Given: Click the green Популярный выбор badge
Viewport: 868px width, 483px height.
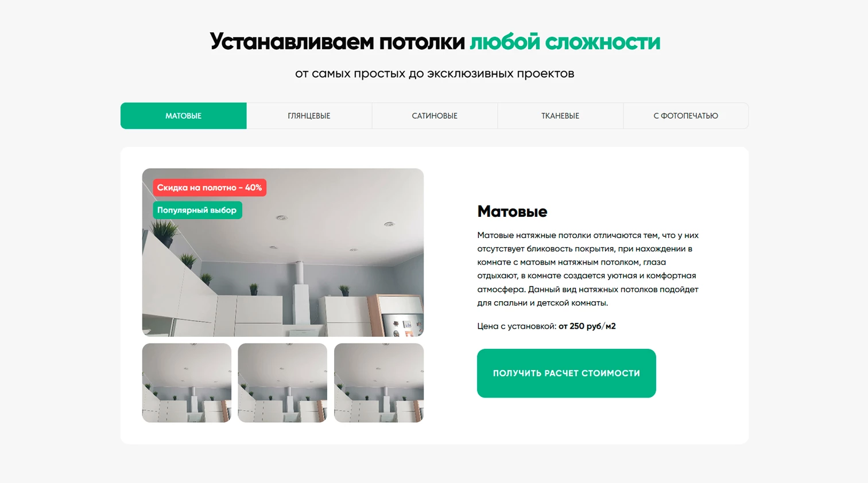Looking at the screenshot, I should [197, 210].
